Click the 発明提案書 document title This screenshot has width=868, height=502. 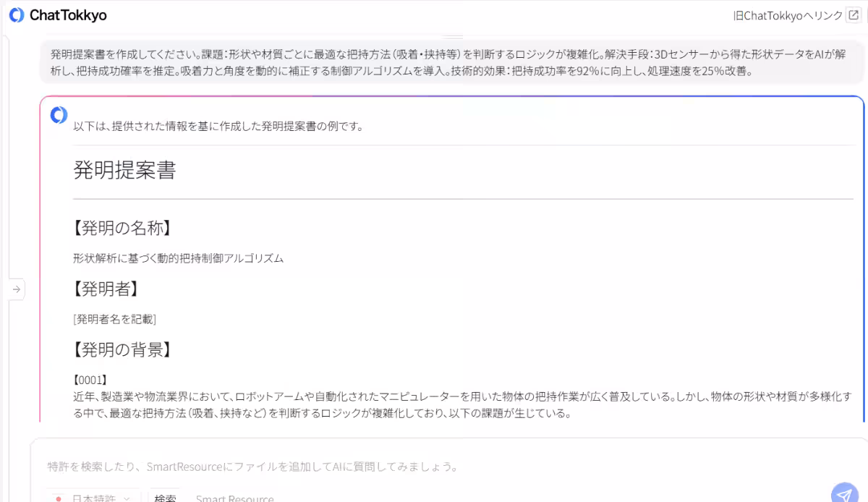tap(124, 171)
